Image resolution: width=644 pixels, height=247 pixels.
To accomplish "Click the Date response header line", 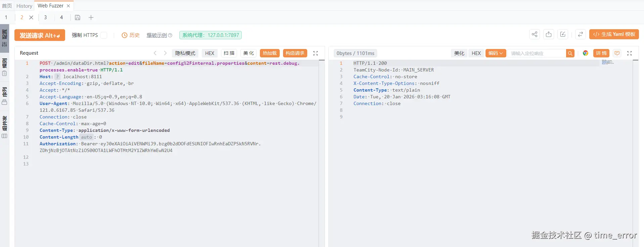I will (402, 97).
